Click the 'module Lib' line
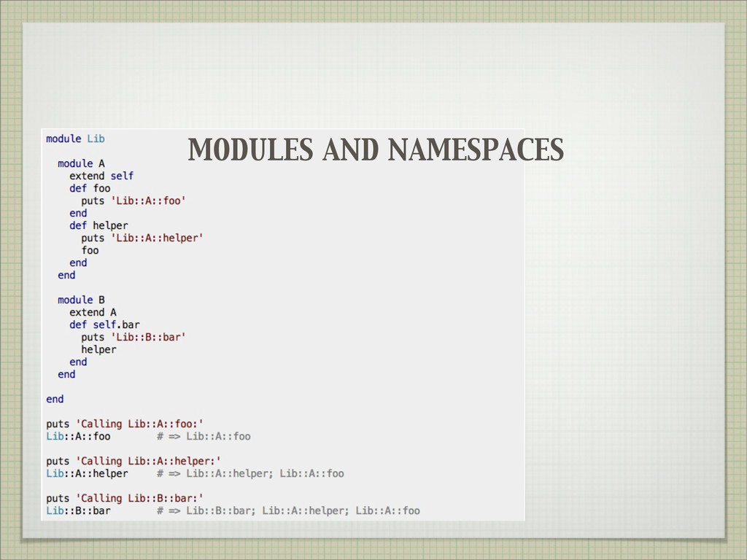This screenshot has width=747, height=560. pyautogui.click(x=75, y=139)
